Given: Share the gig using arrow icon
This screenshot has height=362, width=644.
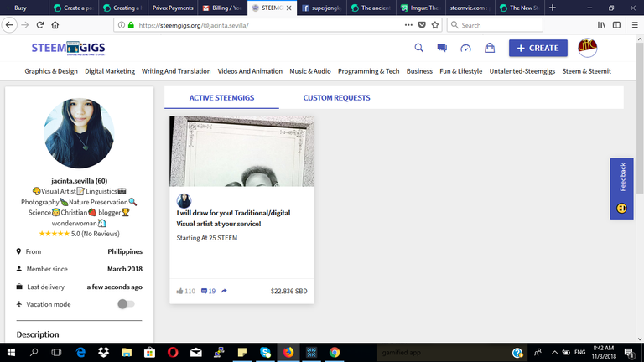Looking at the screenshot, I should tap(224, 291).
